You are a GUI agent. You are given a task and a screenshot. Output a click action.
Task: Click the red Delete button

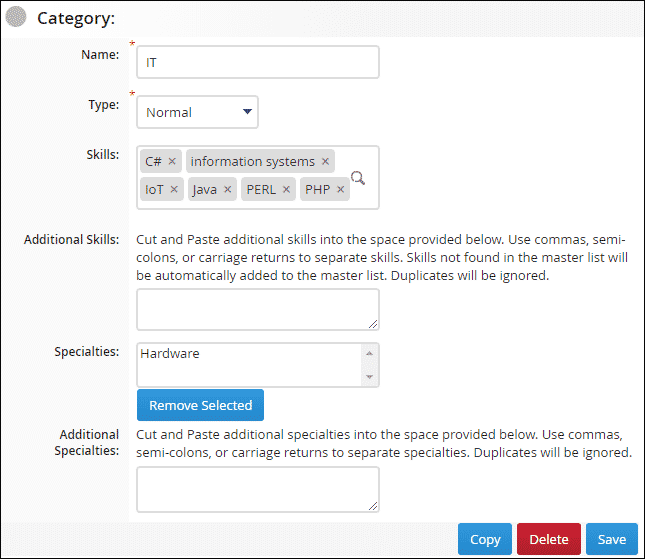pos(548,539)
